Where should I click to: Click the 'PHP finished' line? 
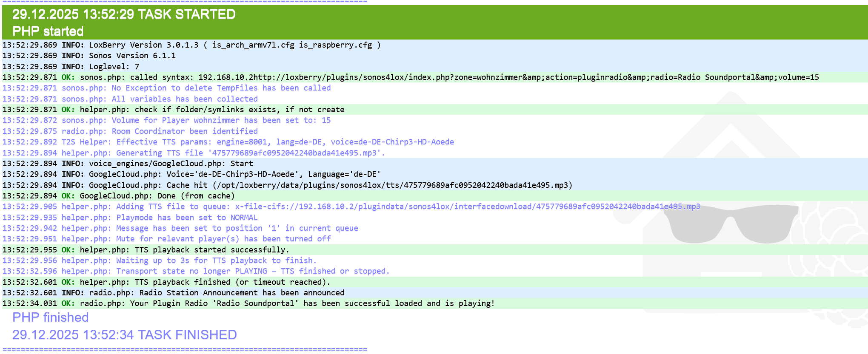point(50,317)
